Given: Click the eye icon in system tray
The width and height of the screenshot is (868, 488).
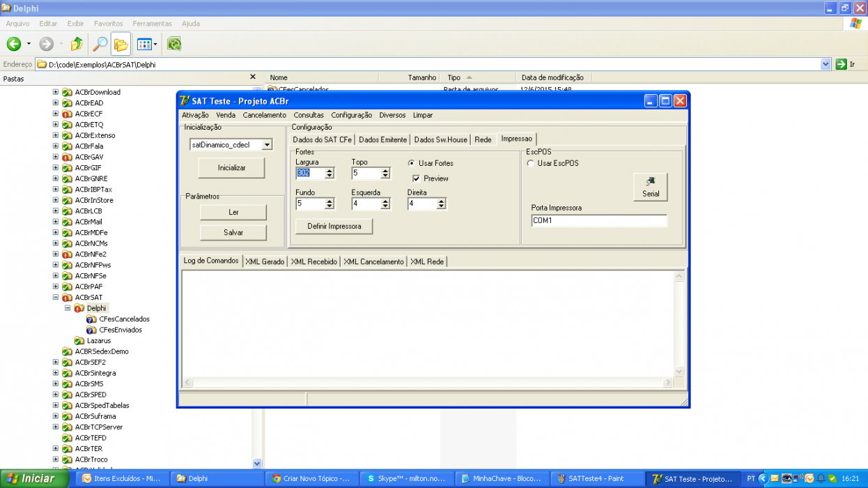Looking at the screenshot, I should (786, 479).
